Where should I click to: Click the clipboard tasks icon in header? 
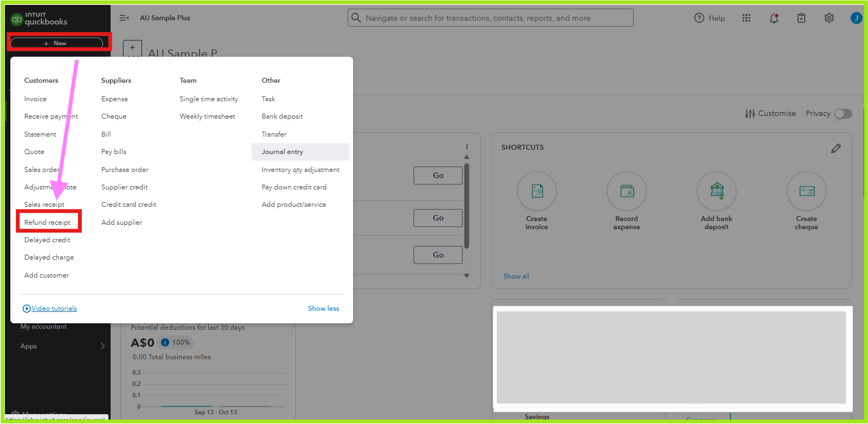(x=801, y=18)
